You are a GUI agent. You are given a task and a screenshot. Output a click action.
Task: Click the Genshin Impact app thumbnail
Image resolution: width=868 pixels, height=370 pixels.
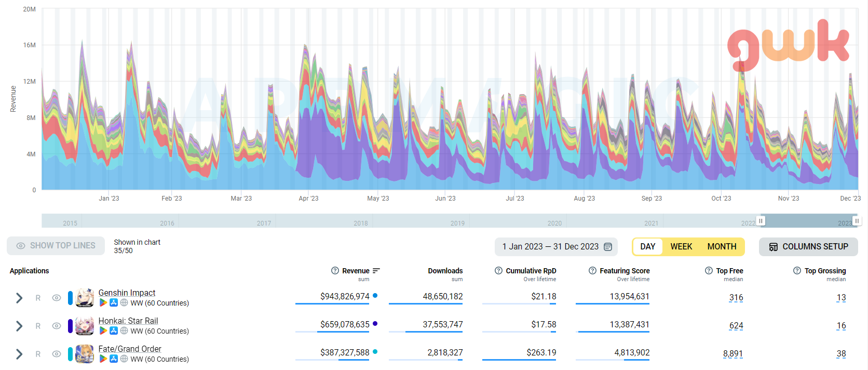coord(85,298)
